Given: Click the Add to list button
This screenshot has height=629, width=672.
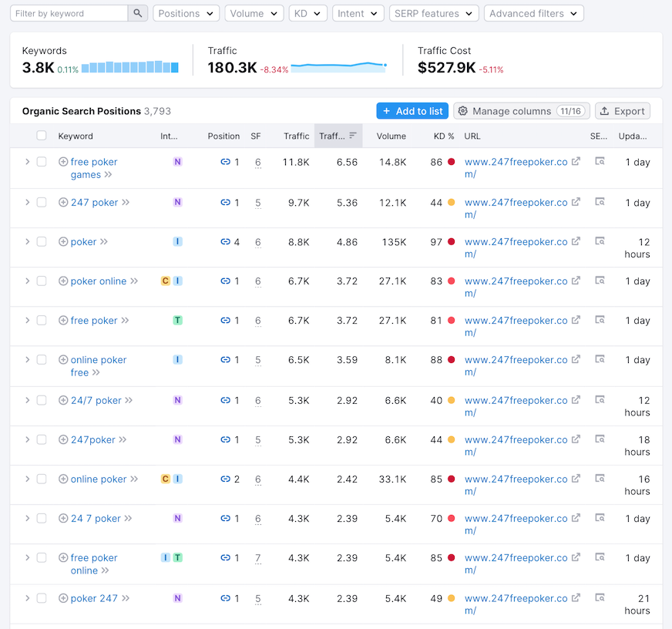Looking at the screenshot, I should [412, 111].
